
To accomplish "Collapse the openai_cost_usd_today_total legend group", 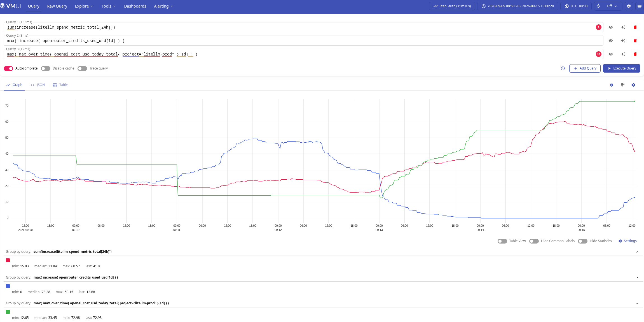I will [x=637, y=303].
